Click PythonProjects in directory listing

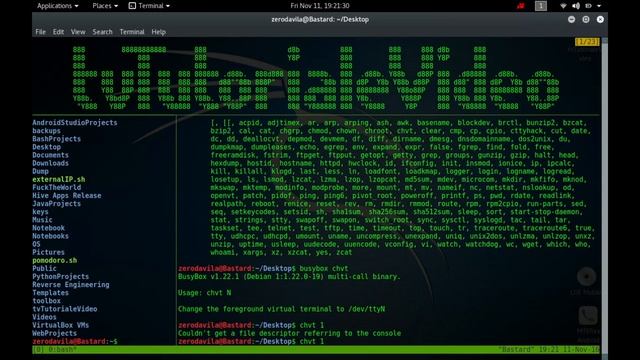[x=61, y=276]
